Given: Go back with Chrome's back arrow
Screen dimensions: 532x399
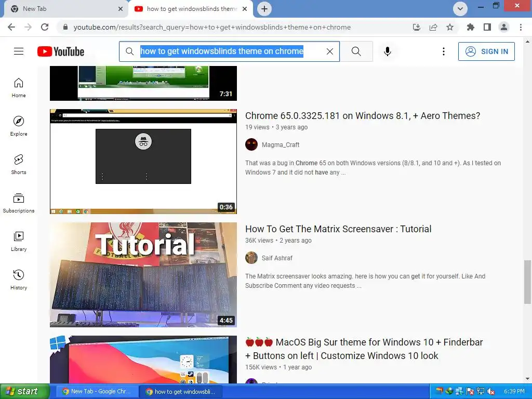Looking at the screenshot, I should click(x=11, y=27).
